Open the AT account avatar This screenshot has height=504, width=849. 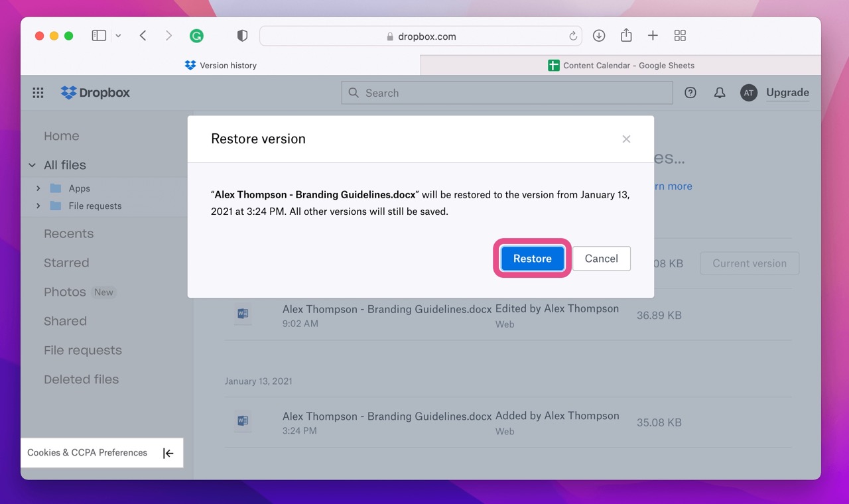(749, 93)
